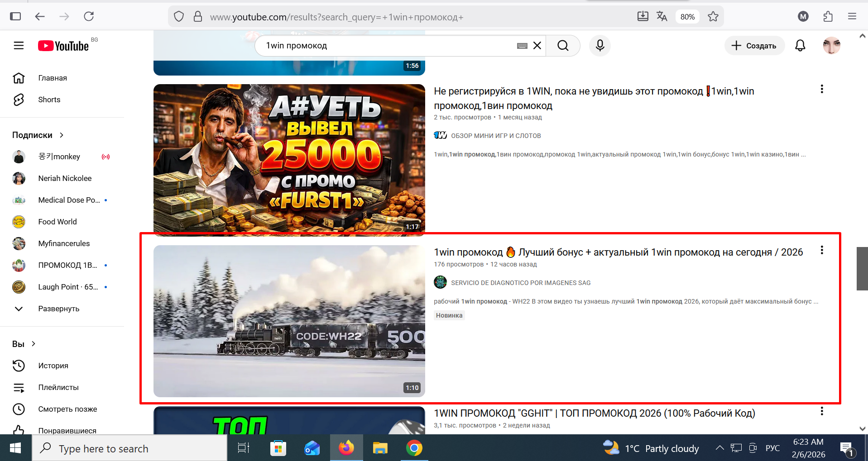
Task: Open channel SERVICIO DE DIAGNOTICO POR IMAGENES SAG
Action: [x=520, y=283]
